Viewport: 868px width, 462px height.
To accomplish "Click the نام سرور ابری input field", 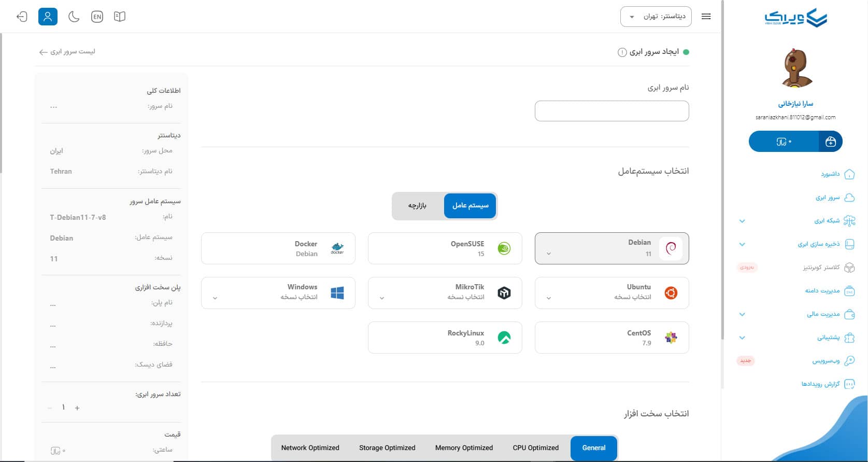I will [611, 111].
